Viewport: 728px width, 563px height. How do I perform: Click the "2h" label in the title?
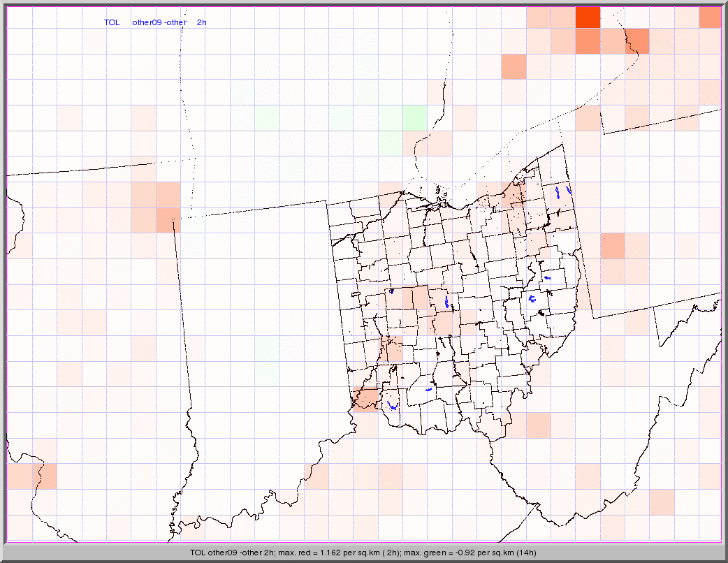pyautogui.click(x=202, y=22)
